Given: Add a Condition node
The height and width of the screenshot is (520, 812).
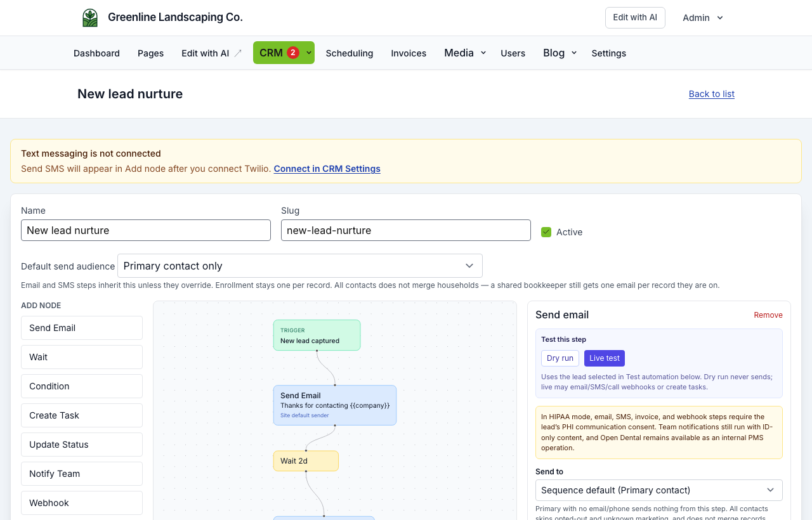Looking at the screenshot, I should point(82,386).
